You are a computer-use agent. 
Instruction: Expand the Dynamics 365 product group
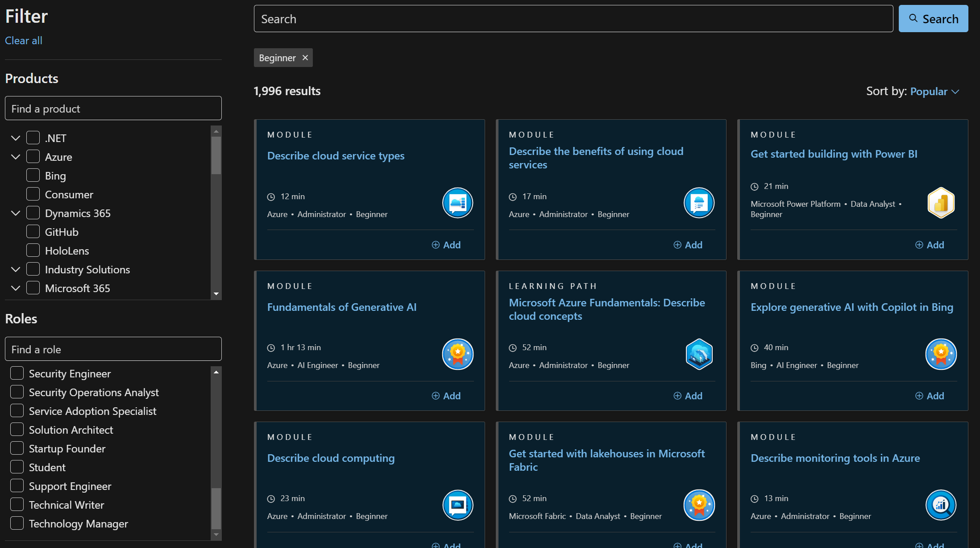point(16,213)
